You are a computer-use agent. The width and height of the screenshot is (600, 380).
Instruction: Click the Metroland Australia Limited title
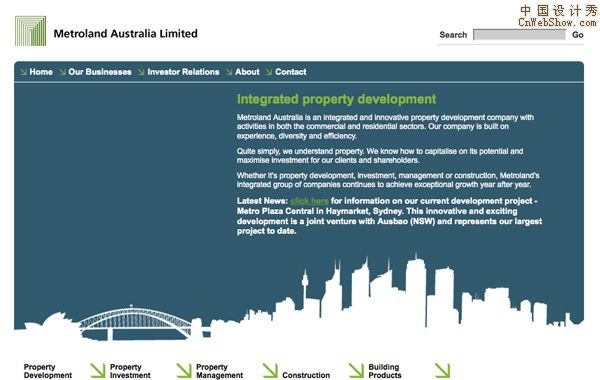click(126, 34)
